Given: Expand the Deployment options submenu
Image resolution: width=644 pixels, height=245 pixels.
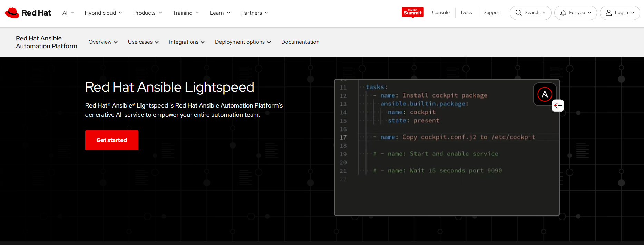Looking at the screenshot, I should 243,42.
